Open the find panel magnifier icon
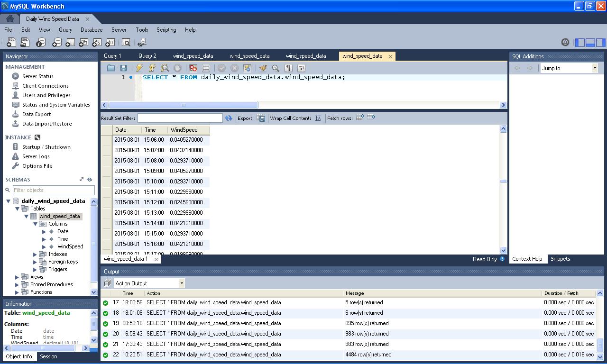607x364 pixels. [x=276, y=68]
